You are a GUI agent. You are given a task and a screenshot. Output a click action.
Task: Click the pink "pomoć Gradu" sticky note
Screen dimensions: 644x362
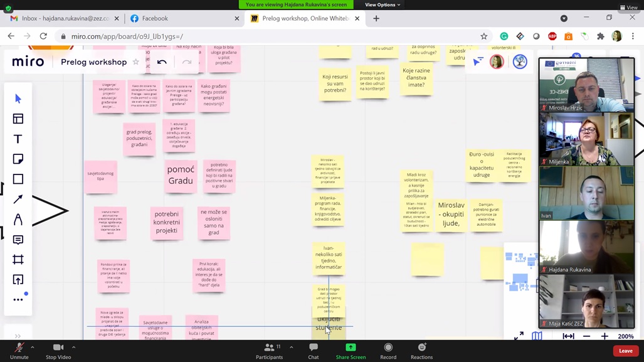pos(180,176)
